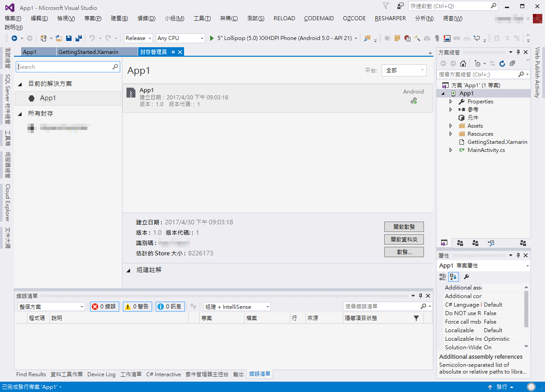Image resolution: width=545 pixels, height=392 pixels.
Task: Open the feedback smiley icon in title bar
Action: 401,6
